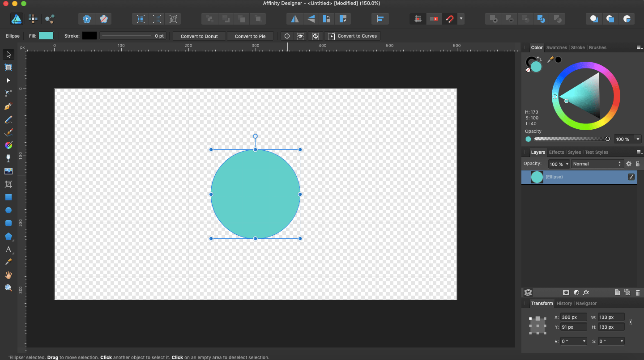
Task: Switch to the Effects tab
Action: click(x=556, y=152)
